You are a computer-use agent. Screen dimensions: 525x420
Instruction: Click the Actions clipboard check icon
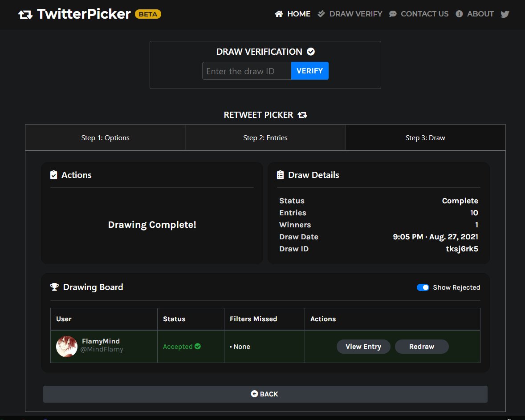[53, 175]
